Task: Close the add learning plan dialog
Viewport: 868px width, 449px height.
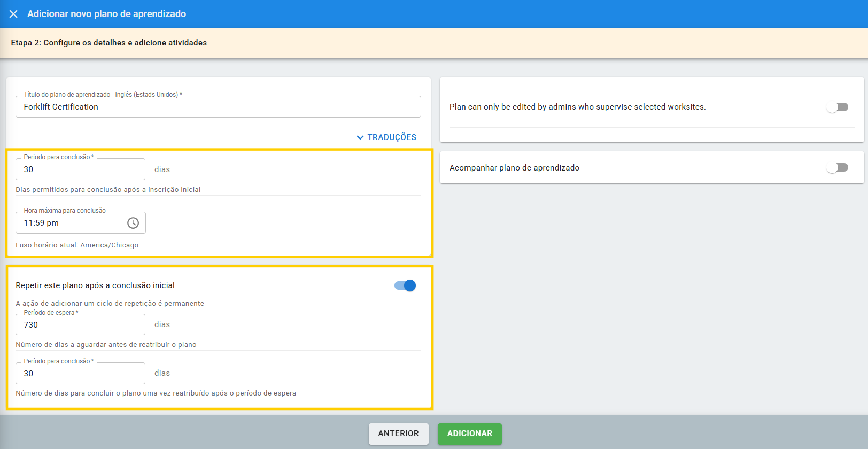Action: 13,14
